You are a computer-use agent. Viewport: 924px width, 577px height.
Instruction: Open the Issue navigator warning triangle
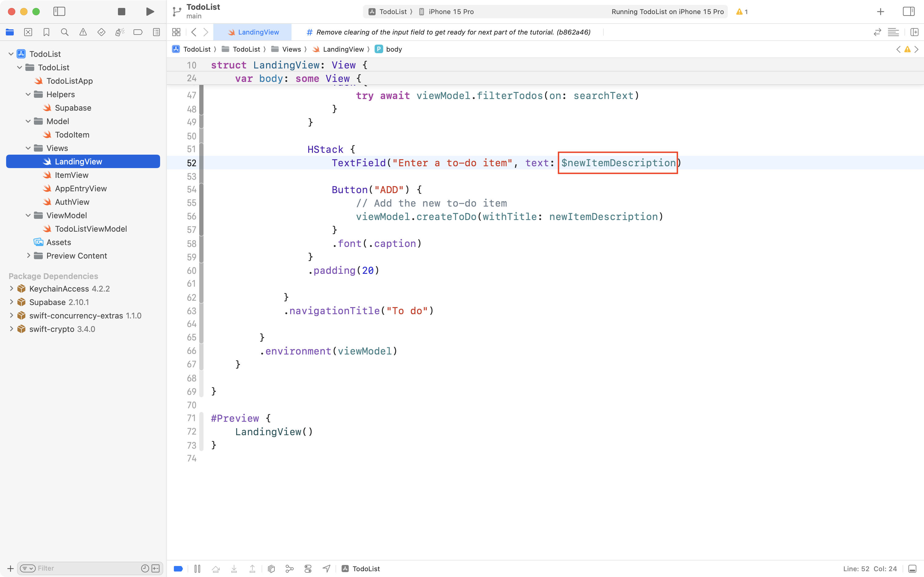(83, 32)
